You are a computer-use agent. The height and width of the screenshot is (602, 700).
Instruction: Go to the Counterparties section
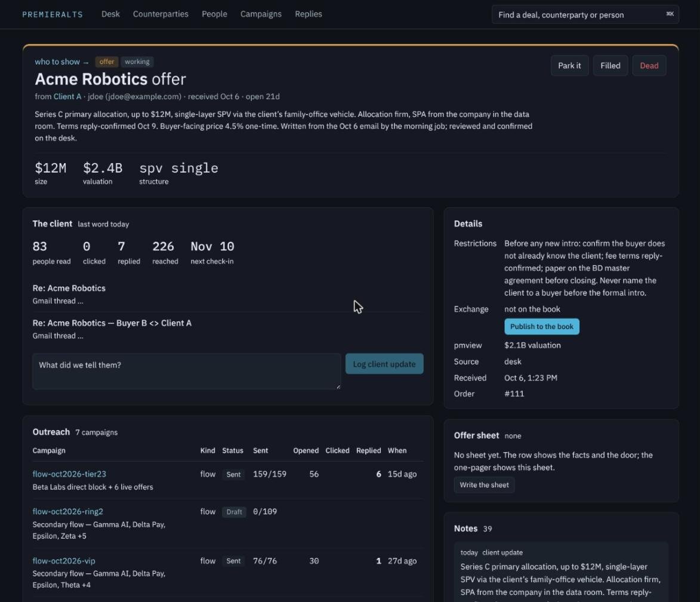tap(161, 14)
